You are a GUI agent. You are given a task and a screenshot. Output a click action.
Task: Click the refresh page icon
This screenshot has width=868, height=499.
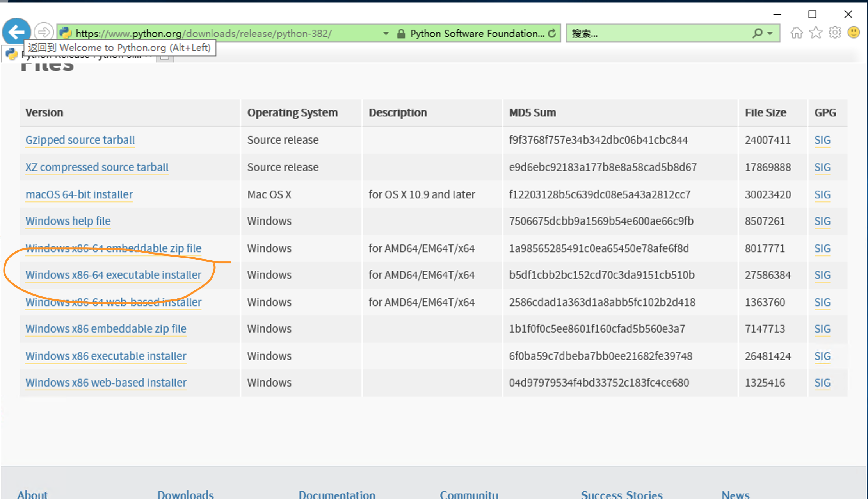(552, 34)
